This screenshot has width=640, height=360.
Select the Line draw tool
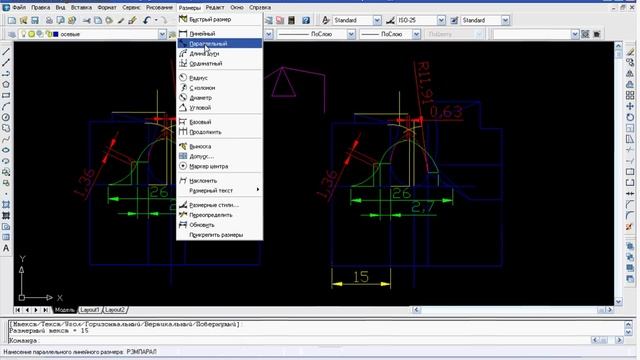pyautogui.click(x=6, y=52)
